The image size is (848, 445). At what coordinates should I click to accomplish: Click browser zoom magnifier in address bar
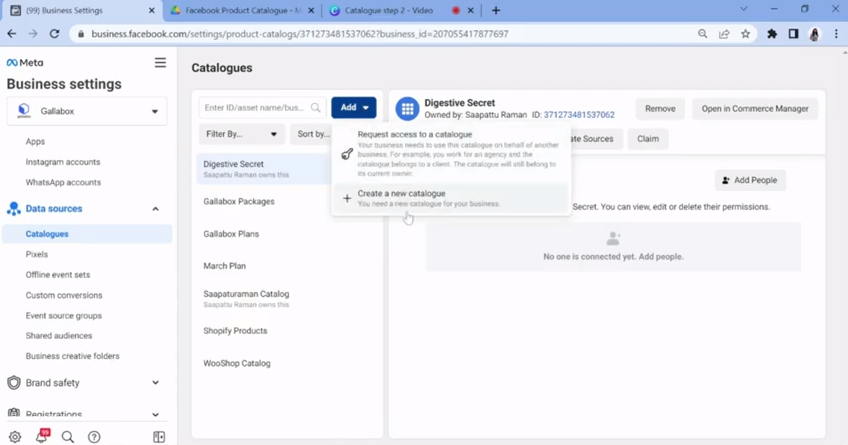(x=703, y=34)
